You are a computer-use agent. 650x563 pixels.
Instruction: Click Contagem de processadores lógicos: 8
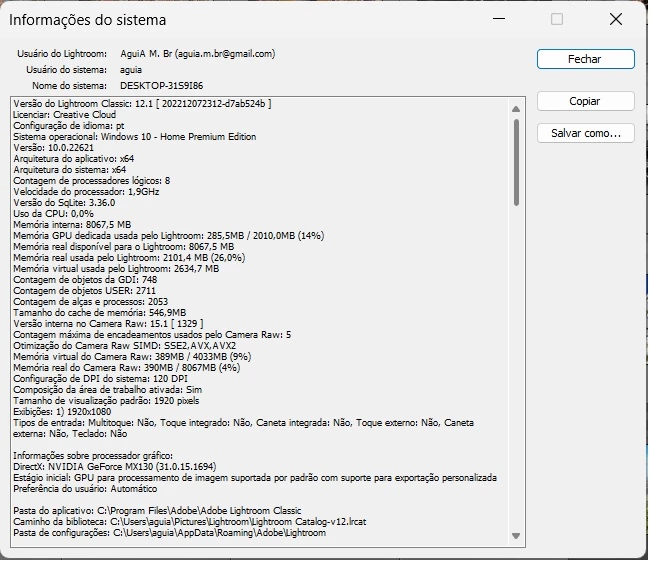[x=92, y=181]
